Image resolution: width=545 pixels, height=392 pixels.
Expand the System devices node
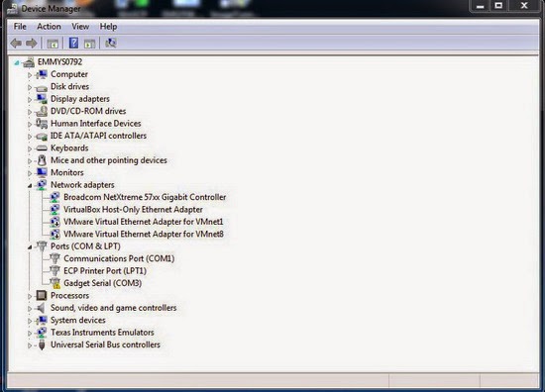pos(30,321)
